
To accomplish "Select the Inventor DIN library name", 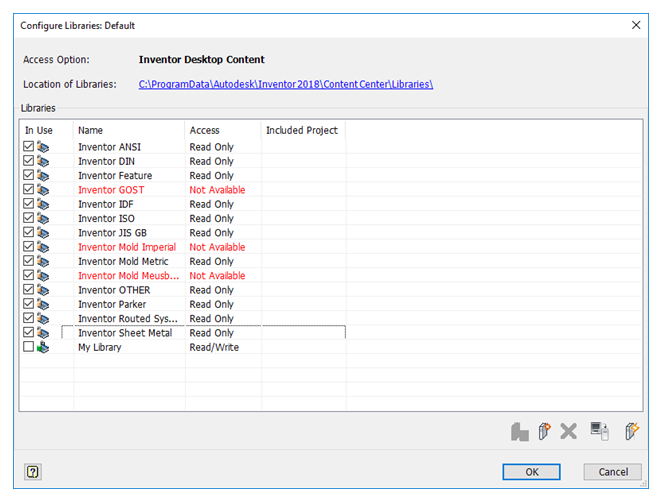I will [106, 161].
